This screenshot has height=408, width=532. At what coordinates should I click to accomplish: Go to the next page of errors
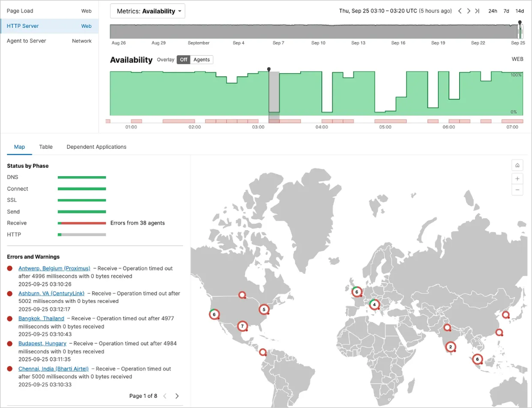[x=177, y=396]
